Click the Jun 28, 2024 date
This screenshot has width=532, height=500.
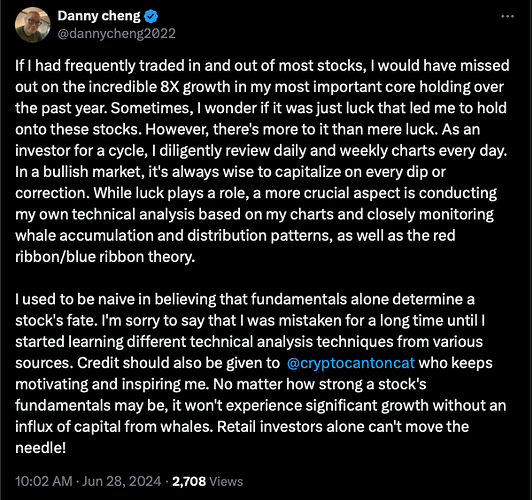(x=122, y=481)
